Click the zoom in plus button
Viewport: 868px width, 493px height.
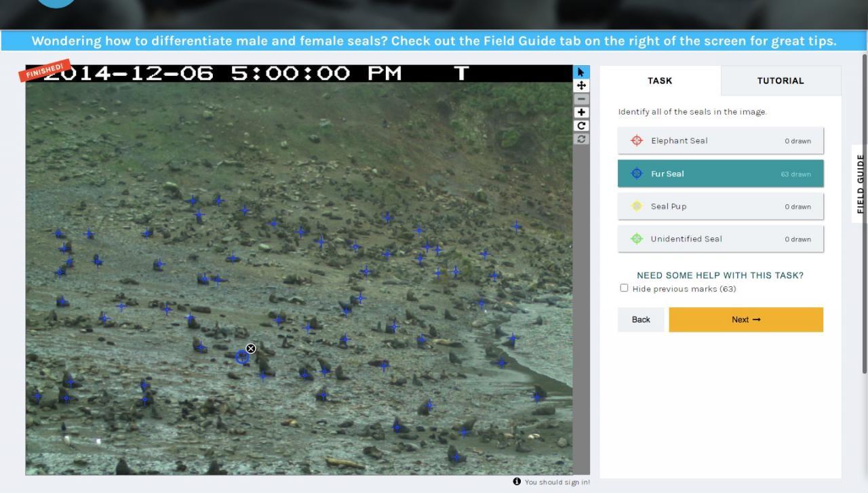click(x=581, y=113)
